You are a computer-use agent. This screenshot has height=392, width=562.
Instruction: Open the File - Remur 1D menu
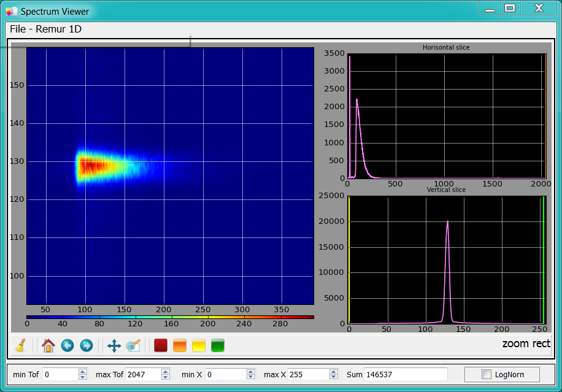click(45, 29)
